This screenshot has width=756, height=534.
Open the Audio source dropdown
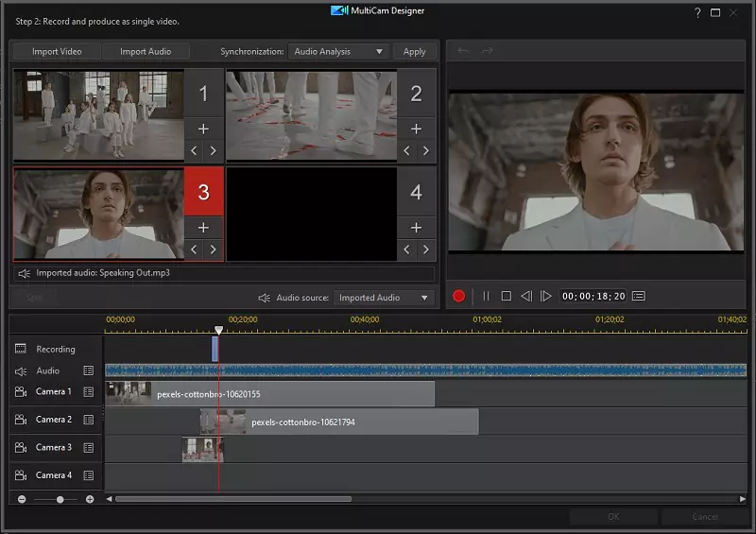tap(384, 298)
